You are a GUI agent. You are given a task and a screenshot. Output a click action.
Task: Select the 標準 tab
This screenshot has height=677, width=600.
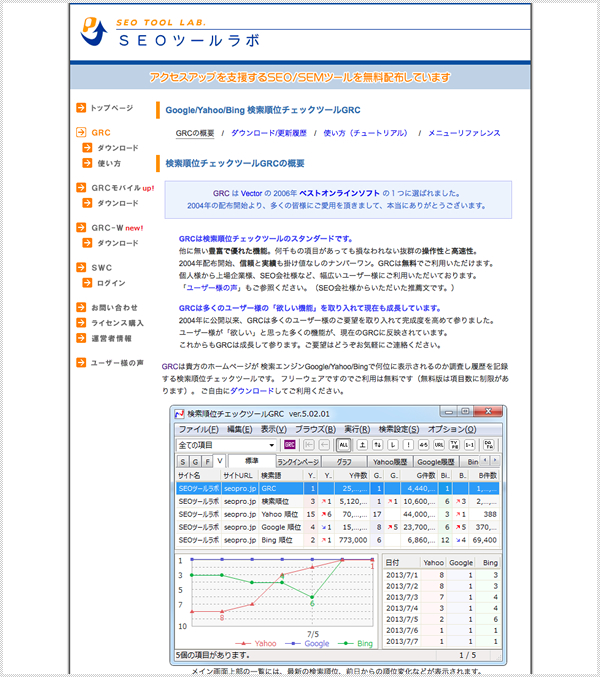[x=252, y=461]
